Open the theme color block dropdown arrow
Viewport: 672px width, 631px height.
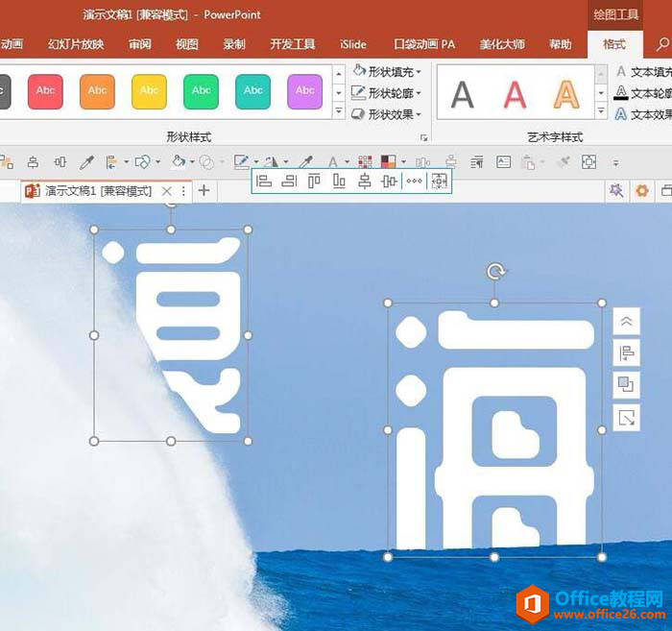tap(404, 162)
